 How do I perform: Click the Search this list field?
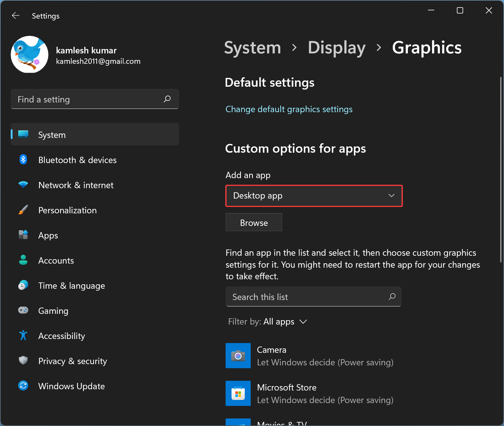point(314,297)
